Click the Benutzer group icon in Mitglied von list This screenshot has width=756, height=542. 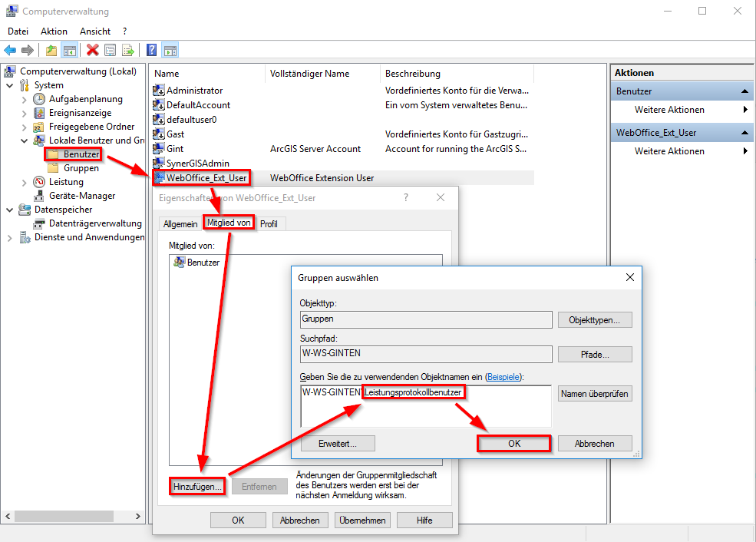point(180,263)
